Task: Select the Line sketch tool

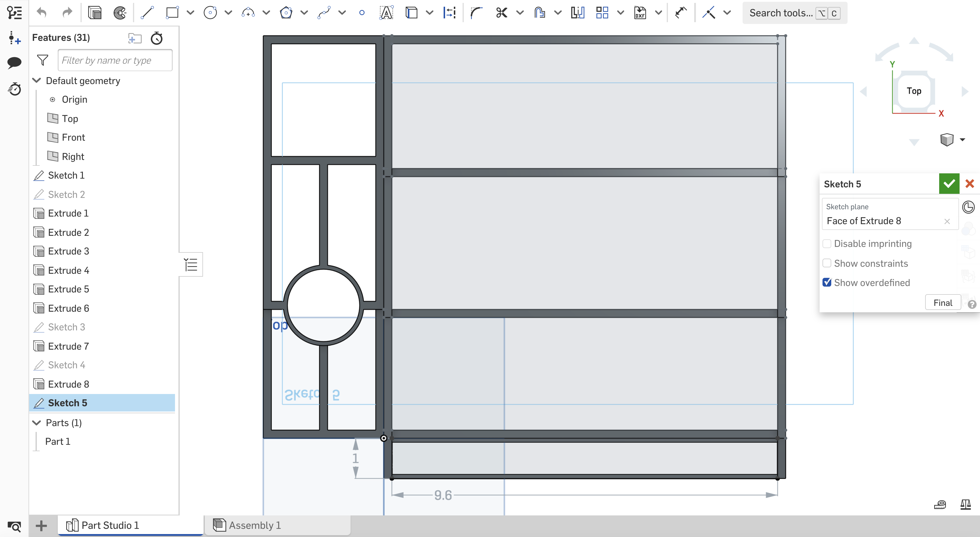Action: pos(147,13)
